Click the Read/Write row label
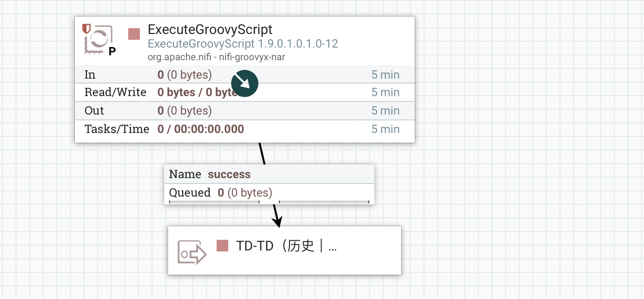The width and height of the screenshot is (644, 299). pos(116,92)
